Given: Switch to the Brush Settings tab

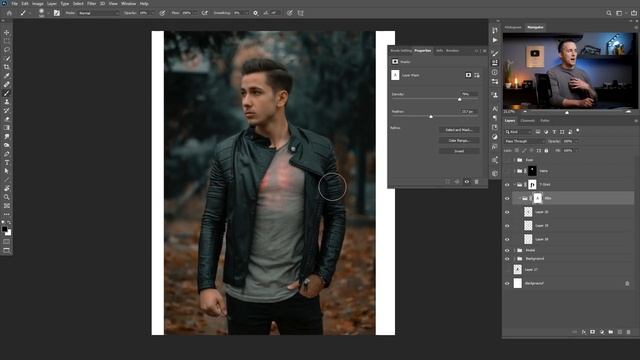Looking at the screenshot, I should click(401, 51).
